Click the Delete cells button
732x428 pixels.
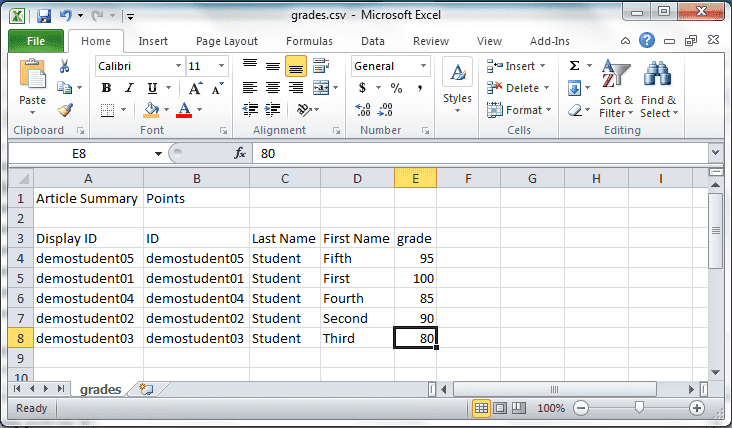[518, 88]
